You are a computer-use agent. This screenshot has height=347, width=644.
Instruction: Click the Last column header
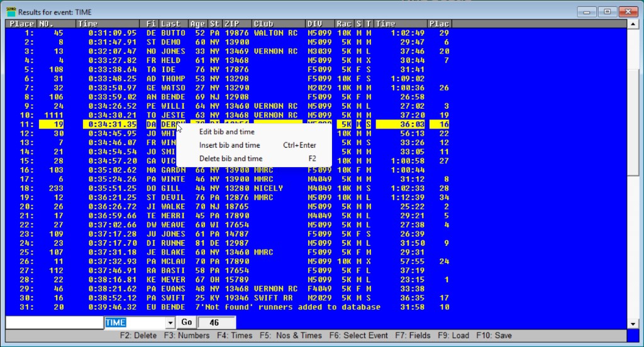[x=174, y=24]
